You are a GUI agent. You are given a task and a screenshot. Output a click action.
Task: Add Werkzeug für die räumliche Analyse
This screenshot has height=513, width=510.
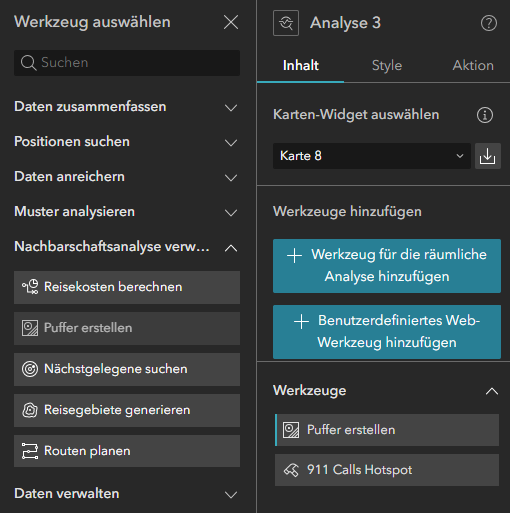coord(387,266)
